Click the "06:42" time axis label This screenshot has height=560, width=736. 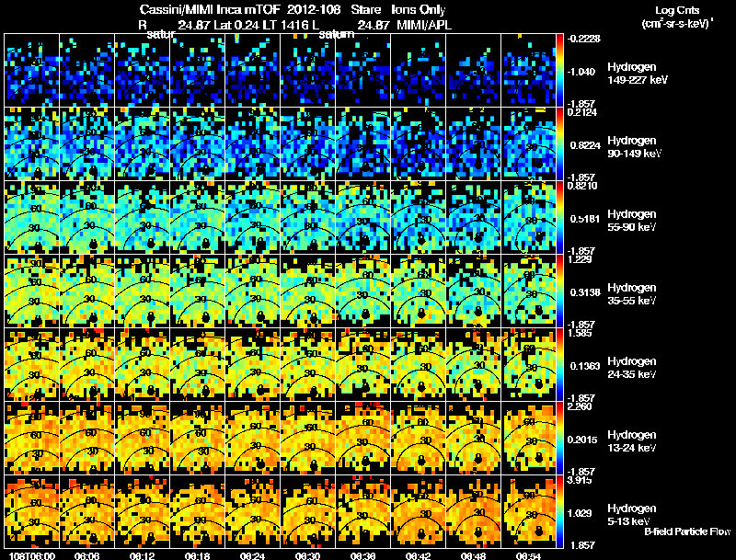(419, 555)
